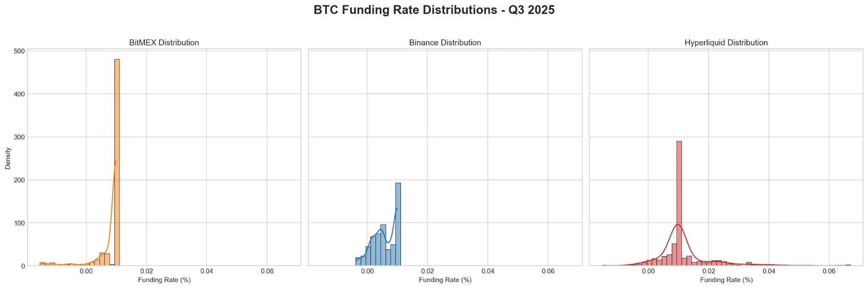
Task: Select the "BitMEX Distribution" subplot title
Action: pyautogui.click(x=164, y=43)
